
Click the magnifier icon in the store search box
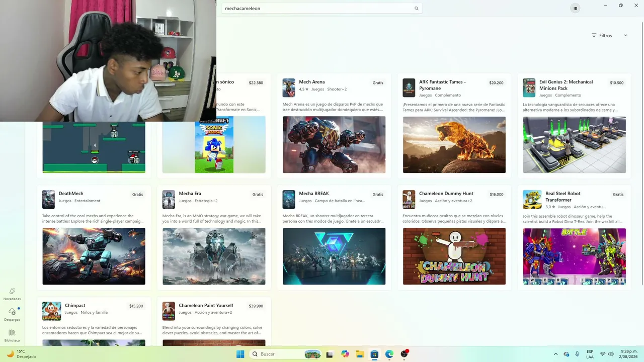tap(416, 9)
